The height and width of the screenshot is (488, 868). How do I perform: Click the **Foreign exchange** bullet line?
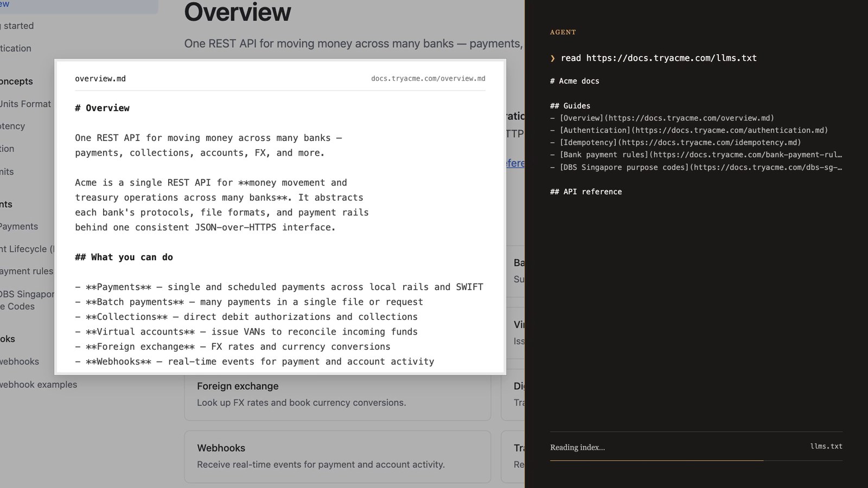(x=233, y=346)
